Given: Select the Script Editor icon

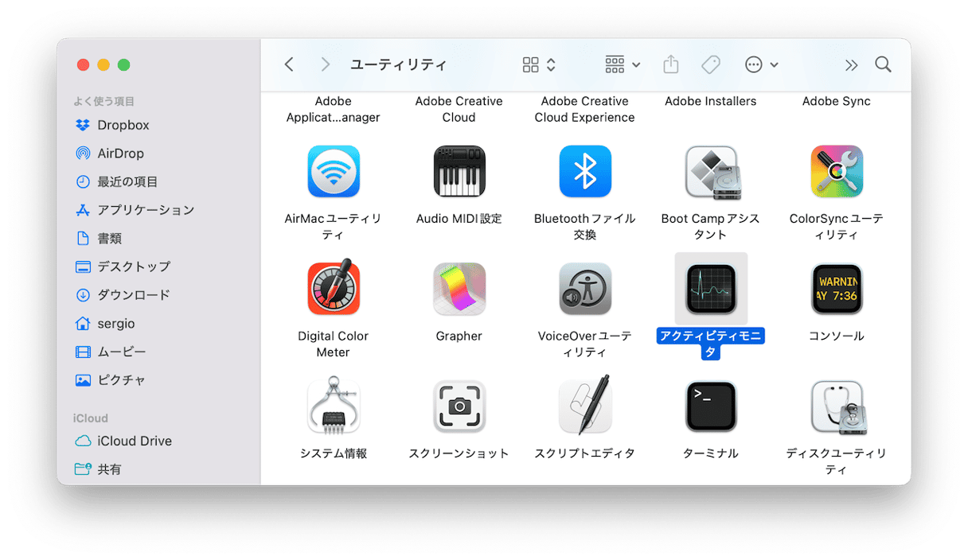Looking at the screenshot, I should (x=585, y=405).
